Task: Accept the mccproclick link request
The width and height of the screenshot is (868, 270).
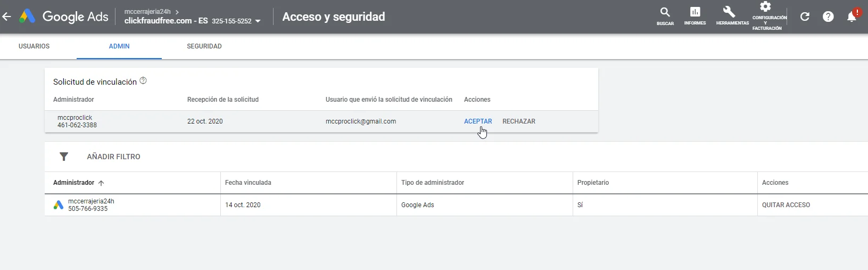Action: click(x=478, y=121)
